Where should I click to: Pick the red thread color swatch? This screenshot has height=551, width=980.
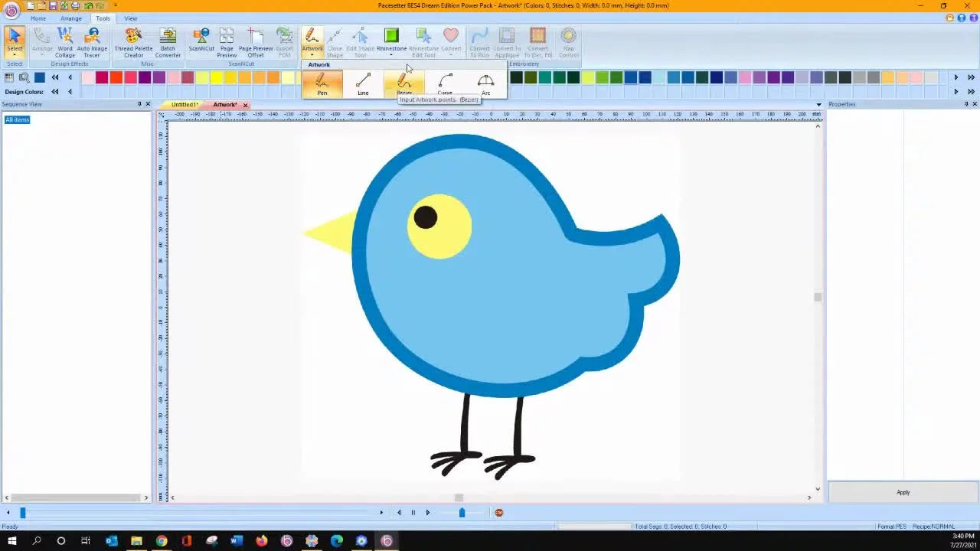coord(116,77)
